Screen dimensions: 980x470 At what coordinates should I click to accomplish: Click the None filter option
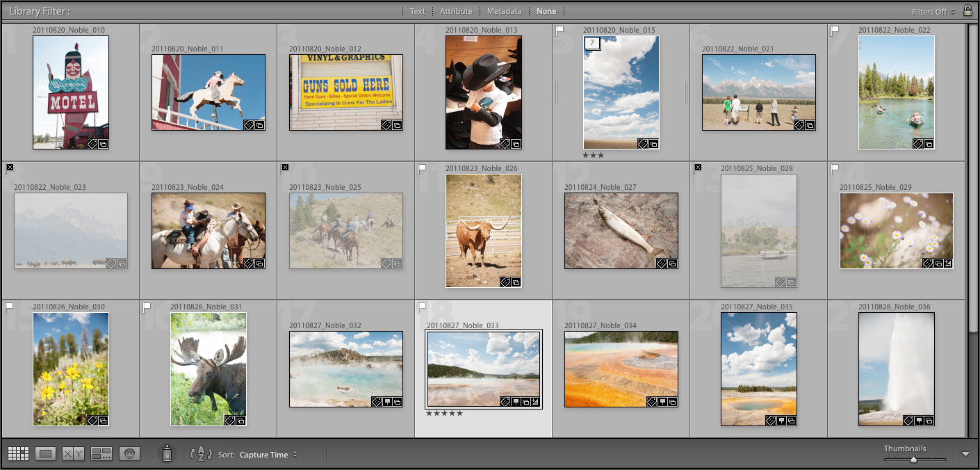click(x=547, y=11)
